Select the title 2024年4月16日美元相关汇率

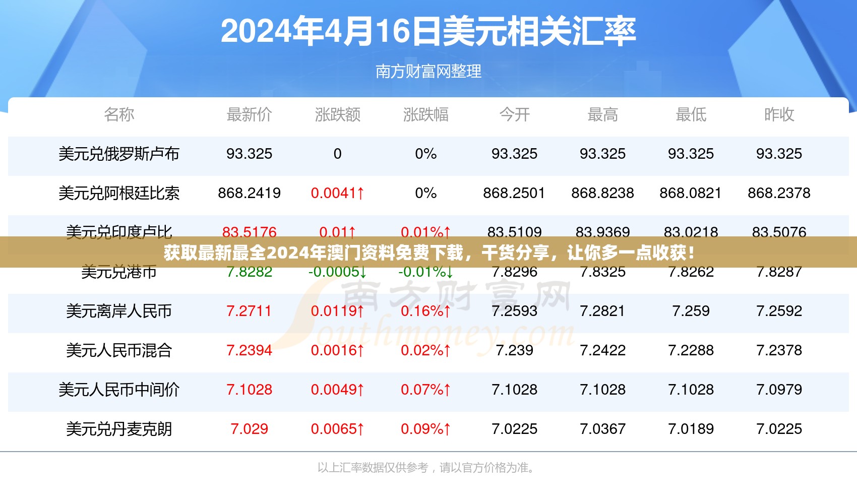point(428,31)
